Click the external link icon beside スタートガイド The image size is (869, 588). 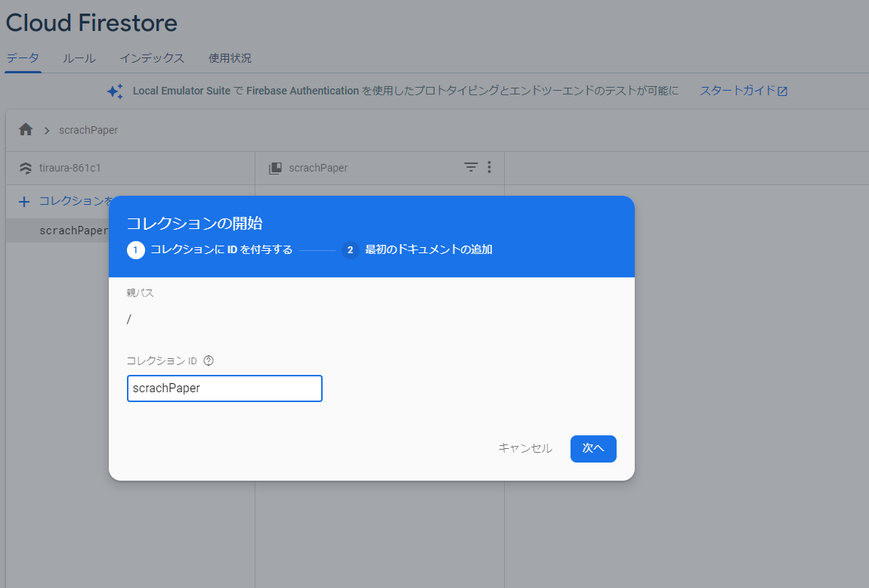[x=784, y=90]
